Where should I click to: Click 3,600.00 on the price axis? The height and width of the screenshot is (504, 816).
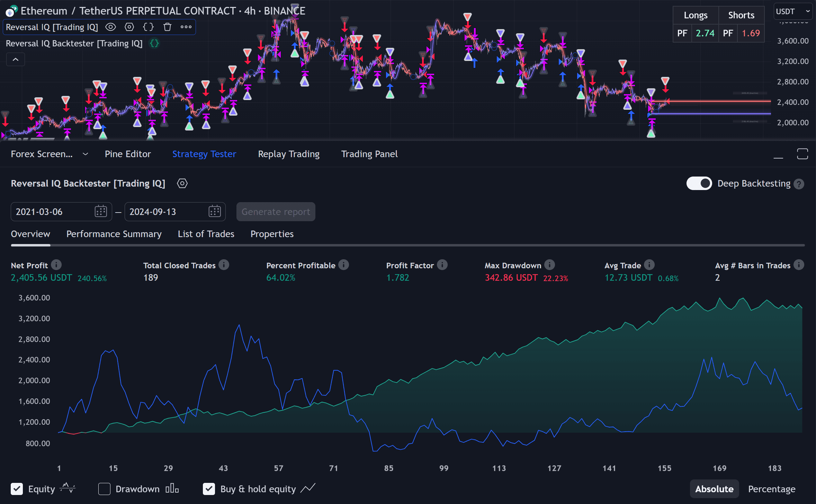(793, 41)
